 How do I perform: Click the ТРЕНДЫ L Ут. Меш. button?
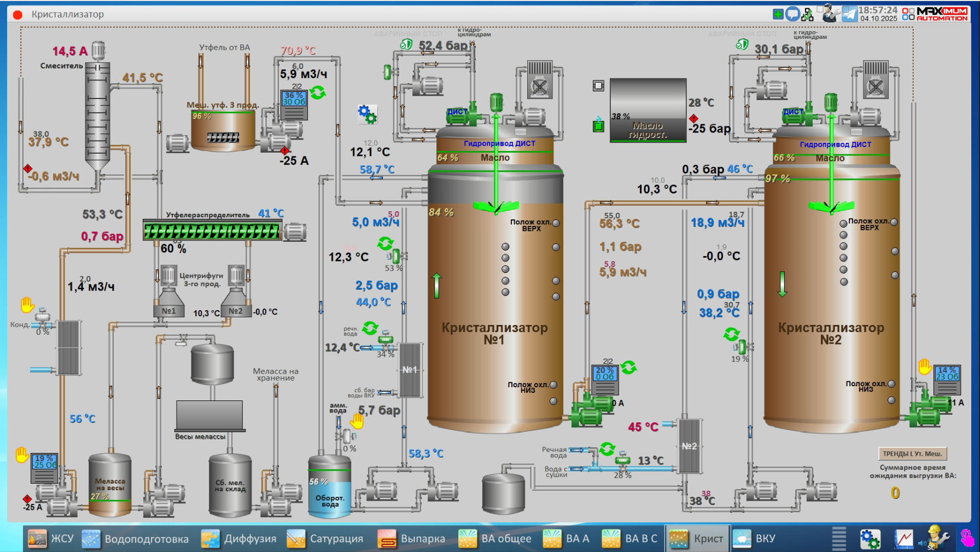pyautogui.click(x=912, y=454)
